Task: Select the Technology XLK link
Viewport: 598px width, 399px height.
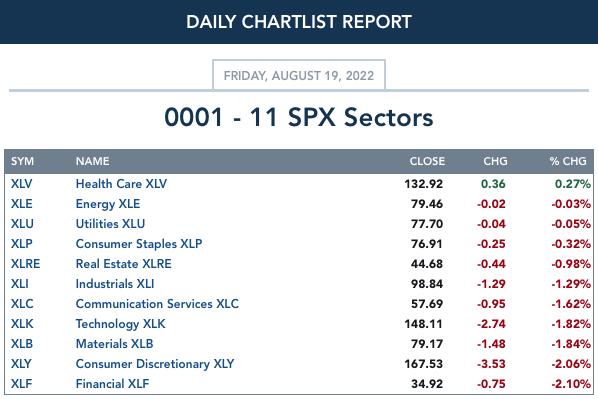Action: (x=121, y=324)
